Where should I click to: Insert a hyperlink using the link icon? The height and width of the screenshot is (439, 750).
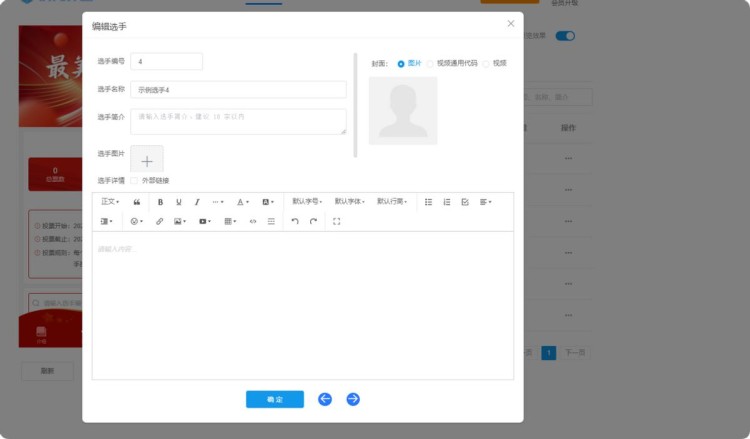[159, 221]
